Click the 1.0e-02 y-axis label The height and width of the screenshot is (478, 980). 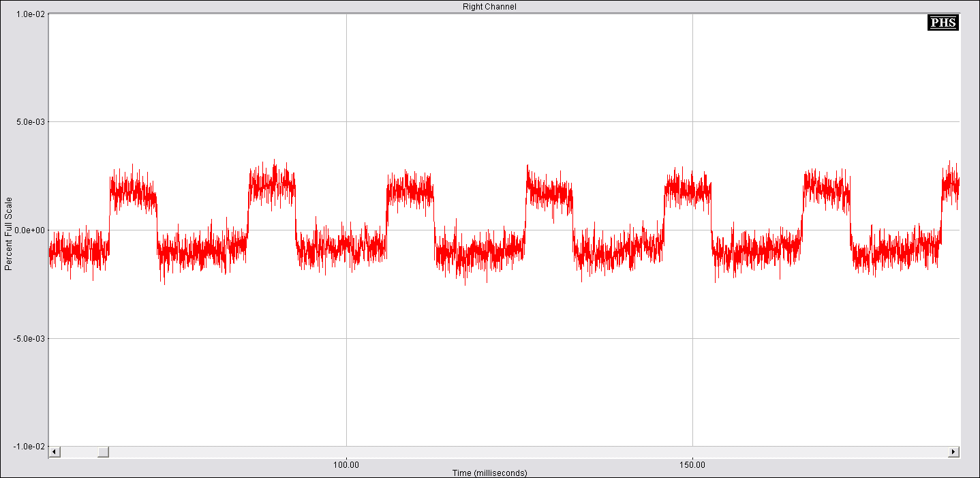pyautogui.click(x=29, y=14)
